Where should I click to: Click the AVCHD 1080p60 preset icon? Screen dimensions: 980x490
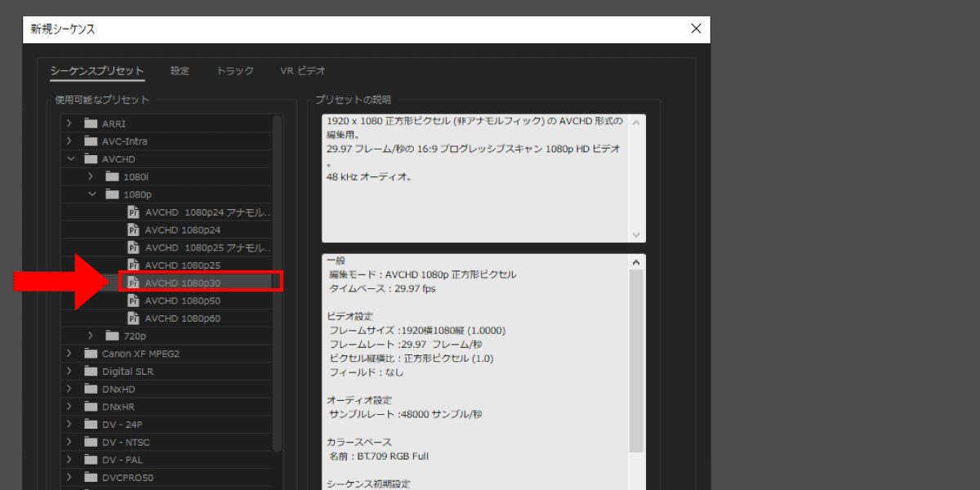point(134,318)
